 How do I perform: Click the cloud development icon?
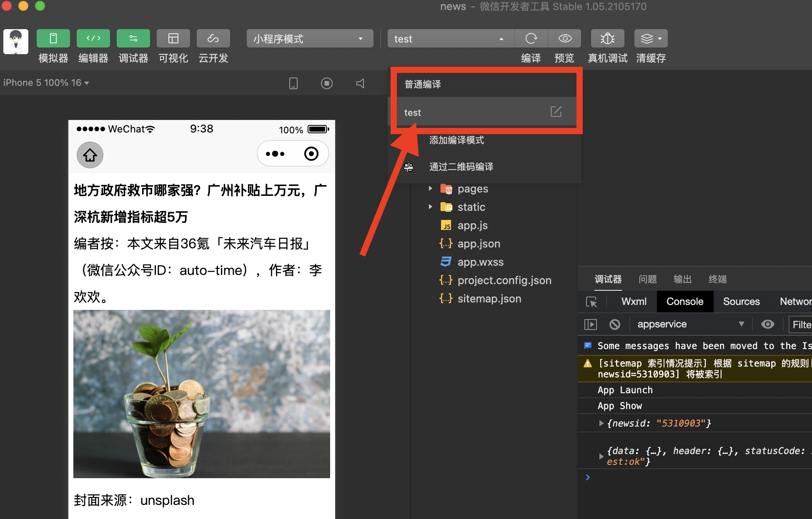213,39
